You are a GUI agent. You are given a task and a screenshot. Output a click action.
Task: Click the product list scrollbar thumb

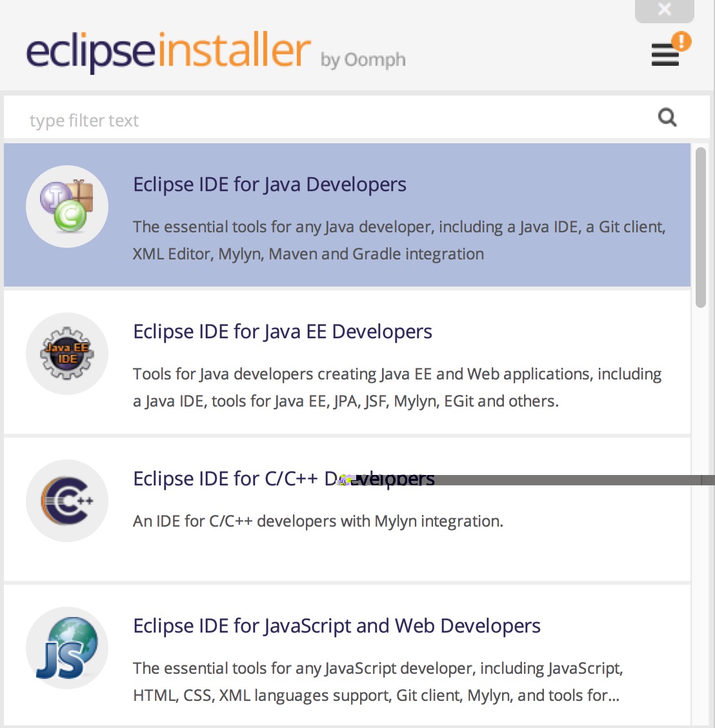[x=701, y=227]
